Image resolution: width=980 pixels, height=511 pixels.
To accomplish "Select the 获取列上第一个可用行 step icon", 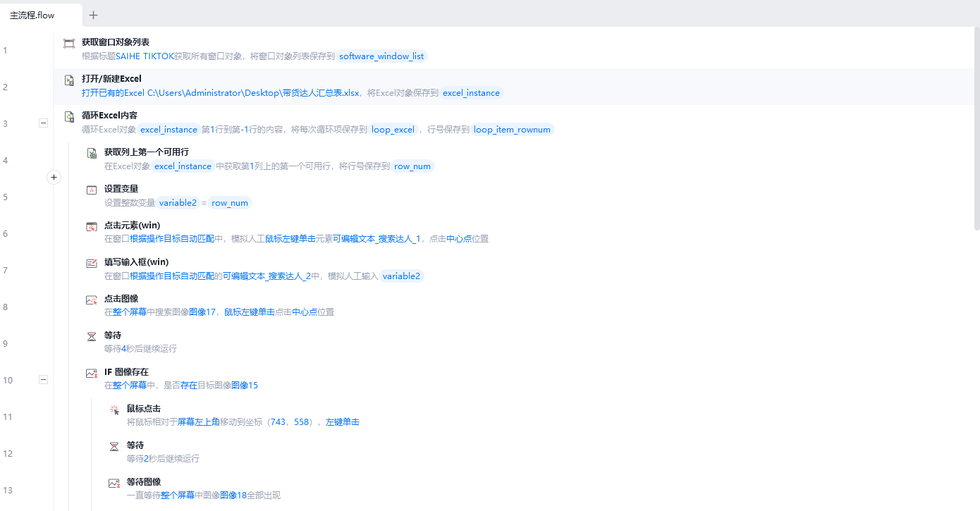I will pos(92,154).
